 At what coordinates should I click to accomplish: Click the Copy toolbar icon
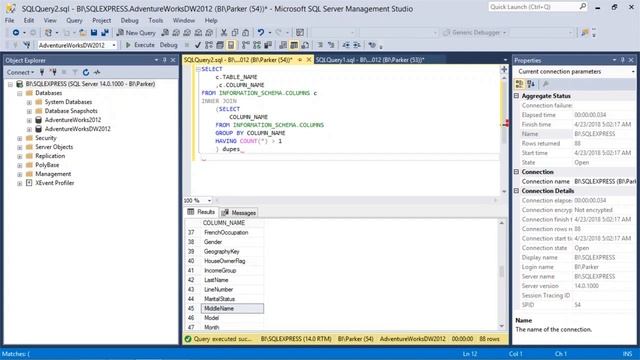235,33
